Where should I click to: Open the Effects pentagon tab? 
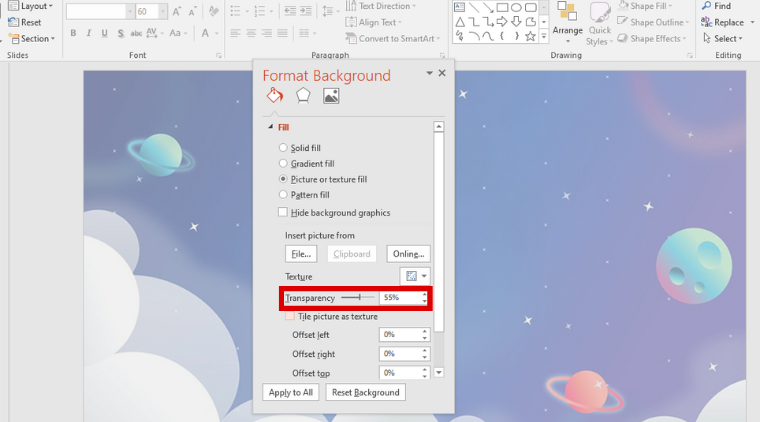click(303, 95)
